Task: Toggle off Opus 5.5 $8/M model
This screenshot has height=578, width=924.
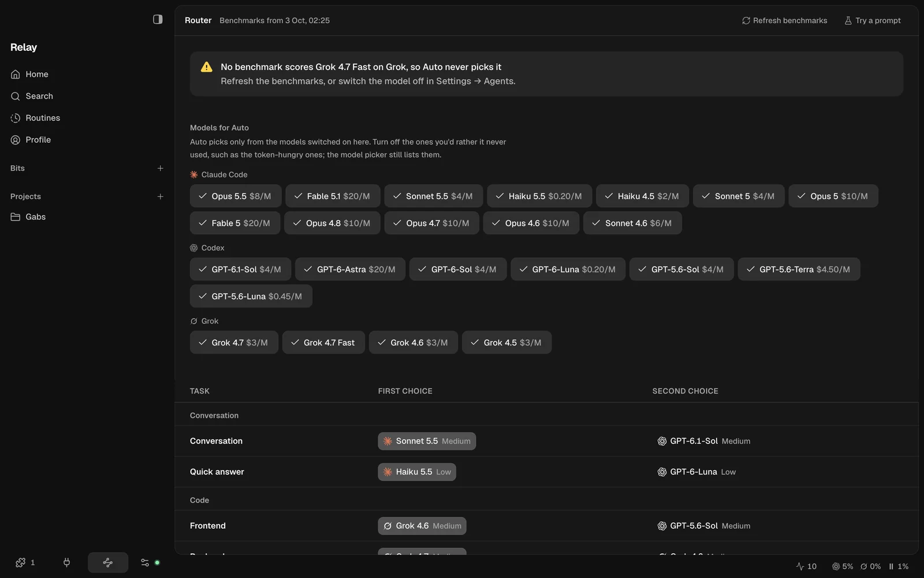Action: tap(236, 196)
